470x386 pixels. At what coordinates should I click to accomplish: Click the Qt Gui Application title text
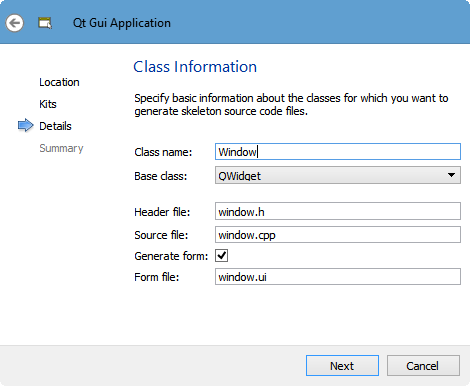pyautogui.click(x=122, y=23)
